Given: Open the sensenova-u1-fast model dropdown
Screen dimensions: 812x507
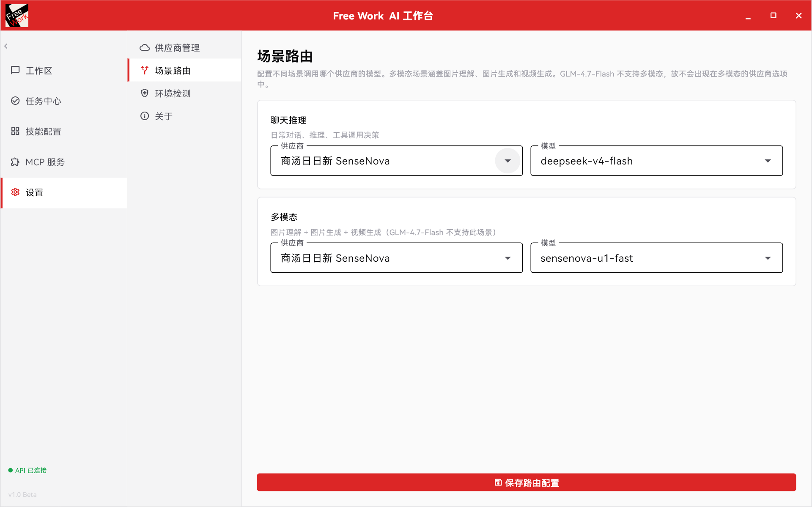Looking at the screenshot, I should pos(656,258).
